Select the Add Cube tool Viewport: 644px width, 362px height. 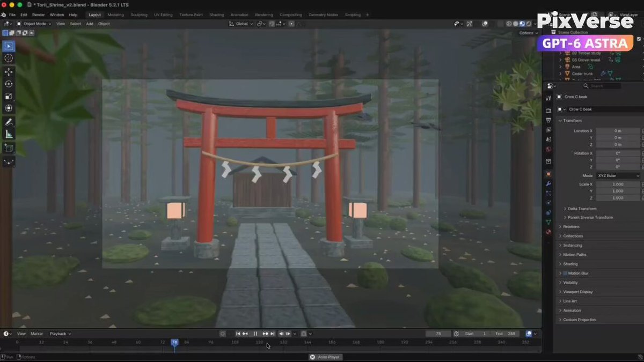[9, 147]
